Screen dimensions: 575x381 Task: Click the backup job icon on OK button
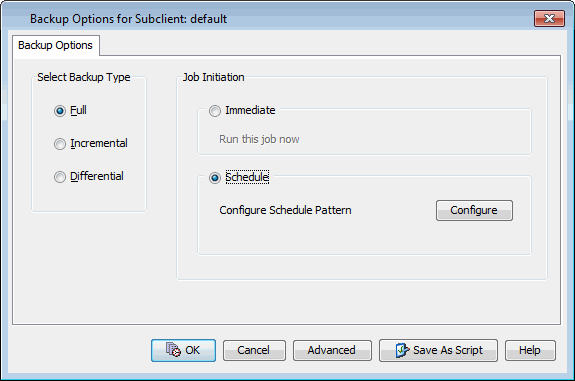(173, 349)
